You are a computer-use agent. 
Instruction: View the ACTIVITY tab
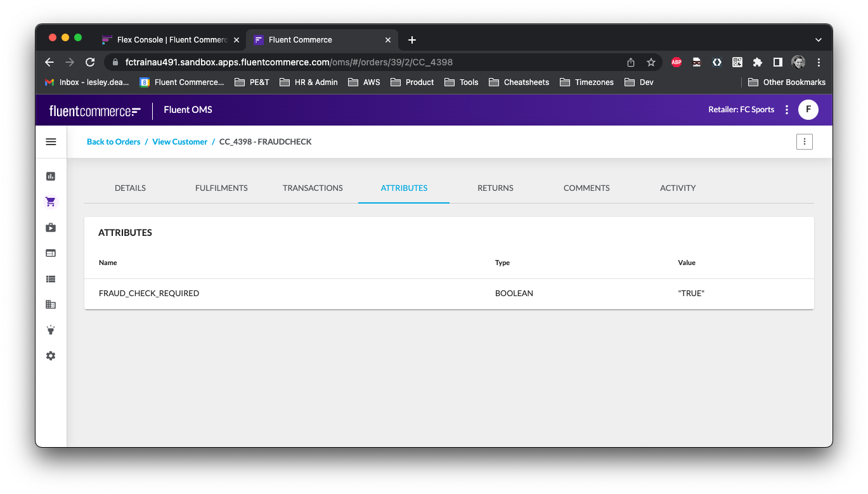678,188
